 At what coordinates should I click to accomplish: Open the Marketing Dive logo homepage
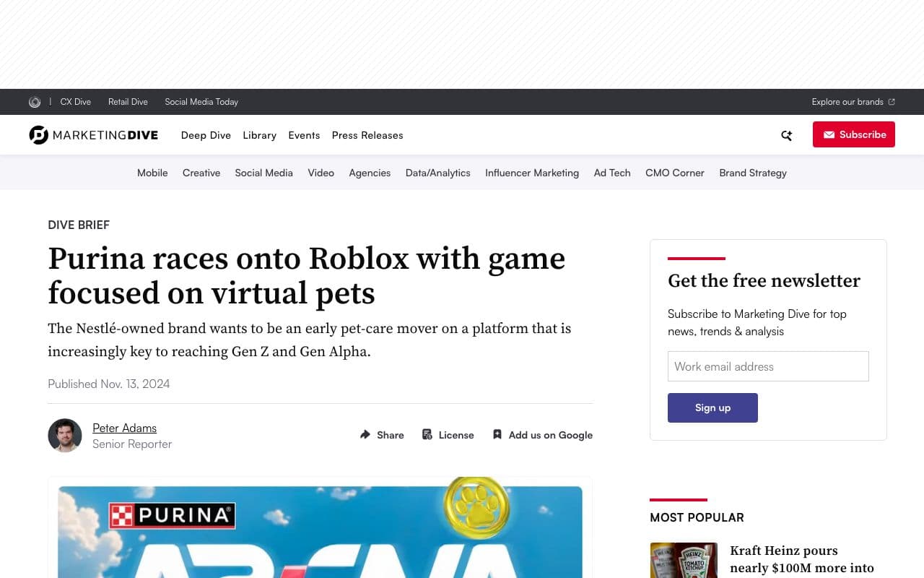94,135
